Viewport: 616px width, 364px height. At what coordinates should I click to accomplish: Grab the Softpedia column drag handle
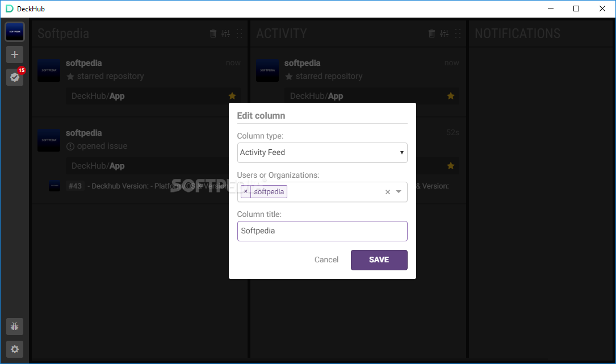(239, 34)
